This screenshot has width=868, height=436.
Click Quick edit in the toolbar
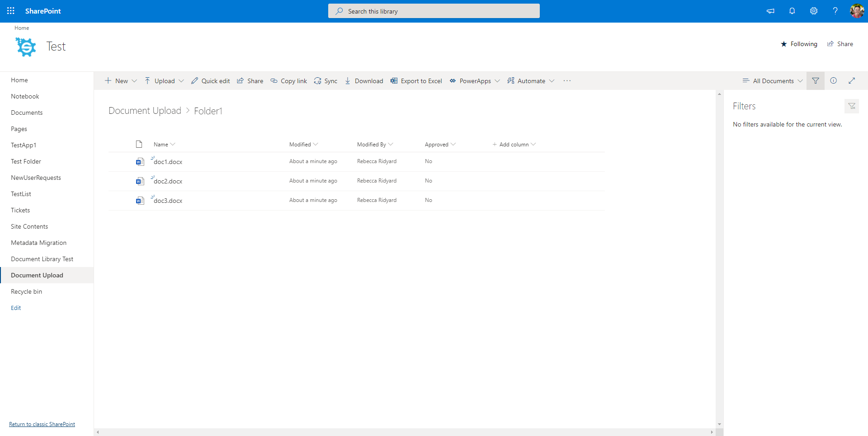[211, 81]
